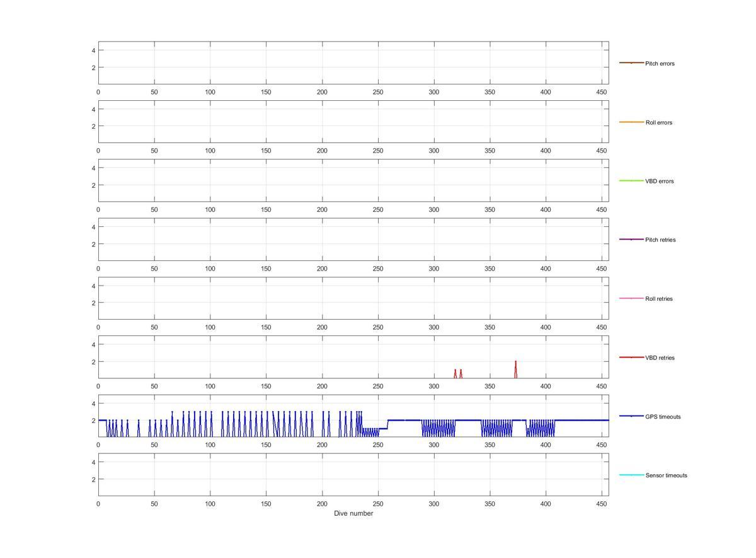The height and width of the screenshot is (558, 756).
Task: Click the '250' tick under the GPS timeouts plot
Action: (x=378, y=445)
